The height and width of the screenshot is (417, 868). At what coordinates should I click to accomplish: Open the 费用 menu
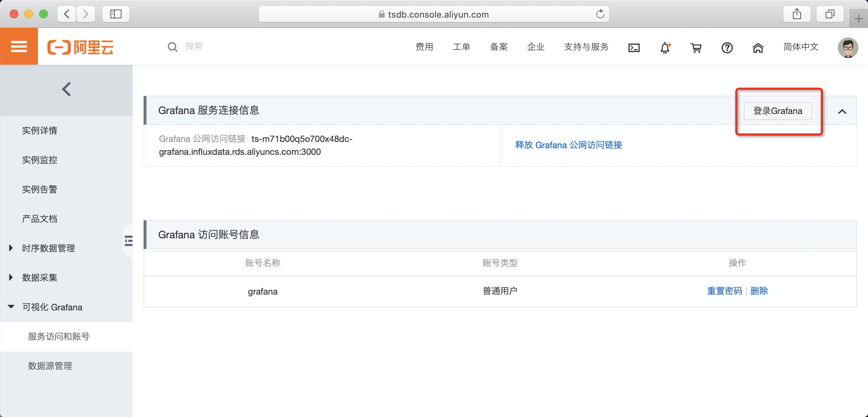pyautogui.click(x=424, y=47)
